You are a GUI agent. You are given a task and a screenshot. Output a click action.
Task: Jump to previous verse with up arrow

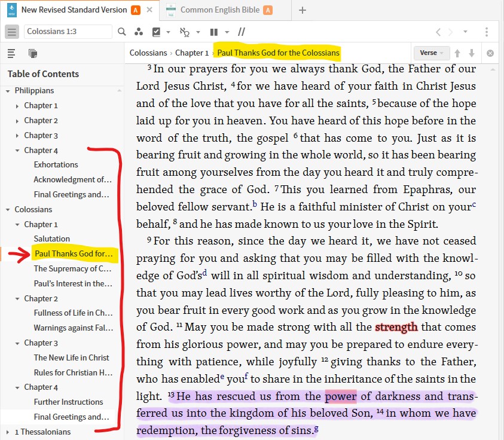click(x=458, y=53)
